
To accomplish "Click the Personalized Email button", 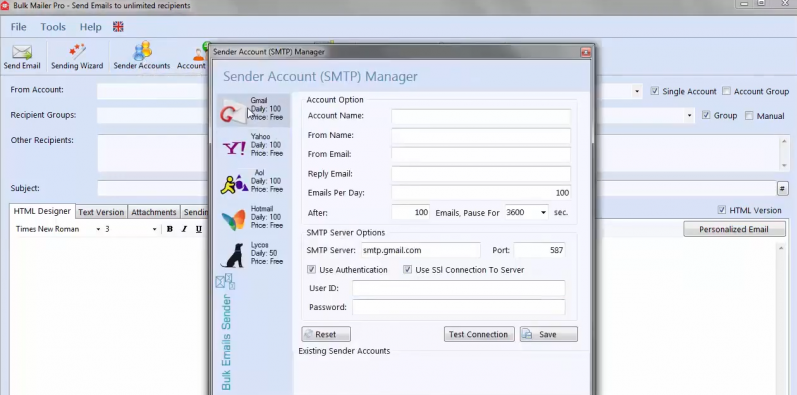I will (x=733, y=229).
